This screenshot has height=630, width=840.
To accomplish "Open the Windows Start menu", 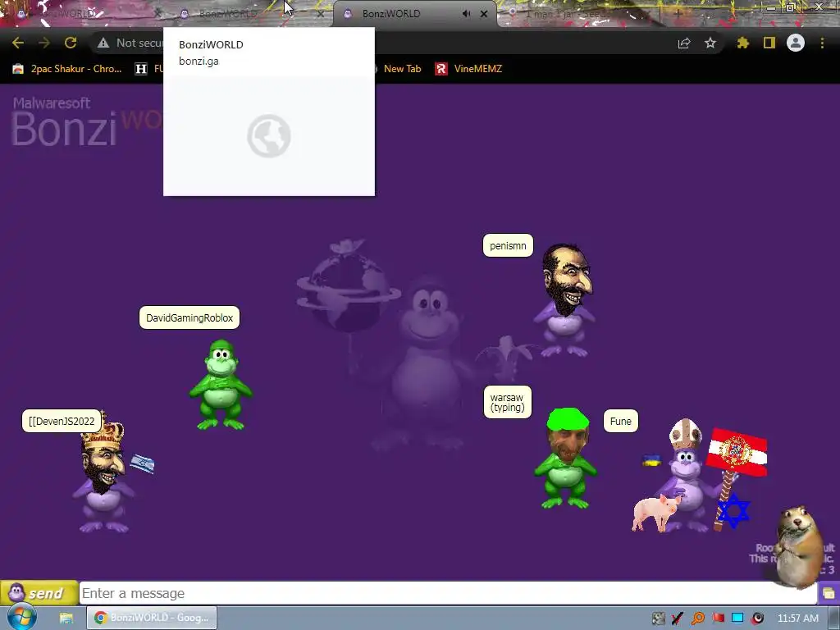I will point(21,617).
